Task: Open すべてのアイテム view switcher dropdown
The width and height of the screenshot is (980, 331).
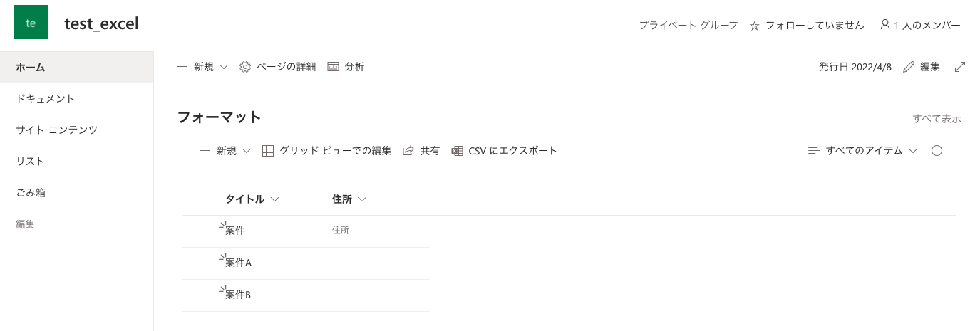Action: point(863,151)
